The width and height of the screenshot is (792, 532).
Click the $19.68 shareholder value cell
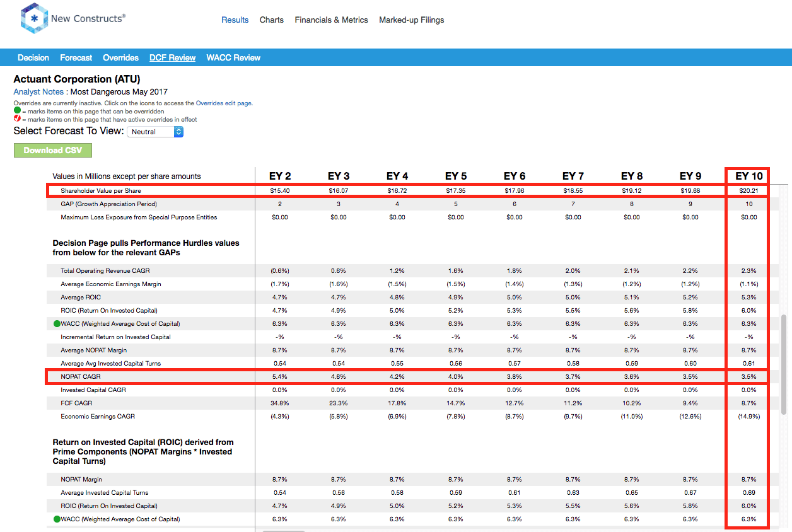690,191
